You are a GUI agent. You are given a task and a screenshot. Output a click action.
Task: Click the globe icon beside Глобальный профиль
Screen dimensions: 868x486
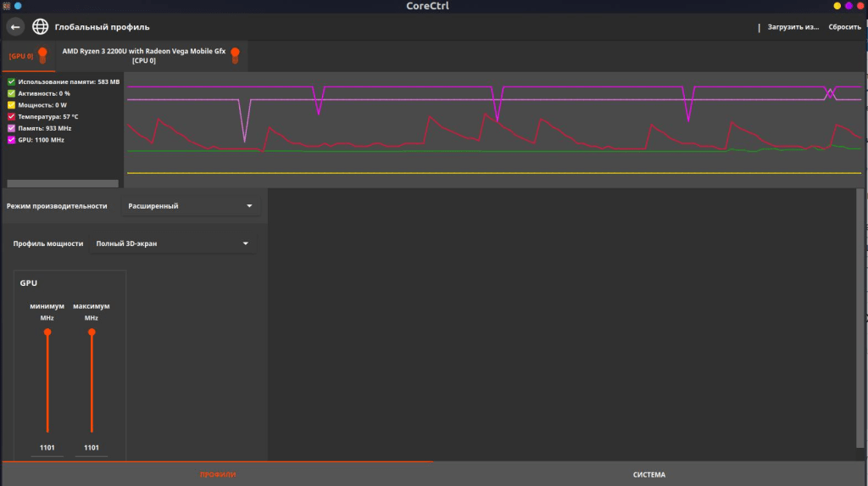[x=41, y=27]
